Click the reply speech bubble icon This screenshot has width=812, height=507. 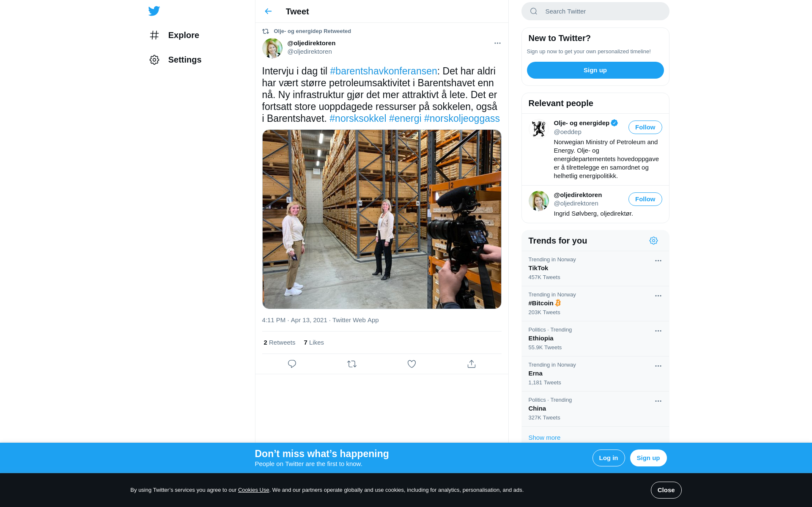click(292, 364)
